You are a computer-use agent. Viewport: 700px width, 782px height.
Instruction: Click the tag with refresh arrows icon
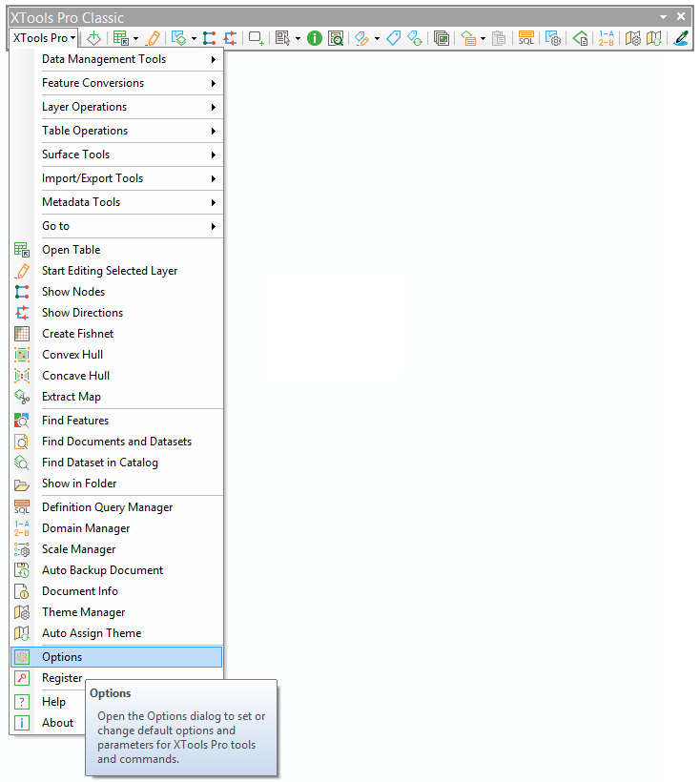coord(414,38)
